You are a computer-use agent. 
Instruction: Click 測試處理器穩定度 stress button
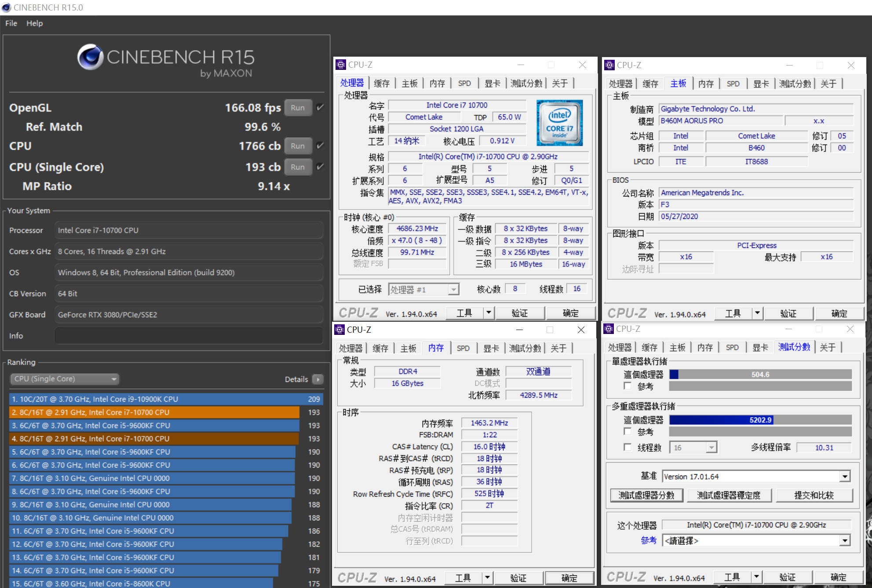tap(729, 495)
